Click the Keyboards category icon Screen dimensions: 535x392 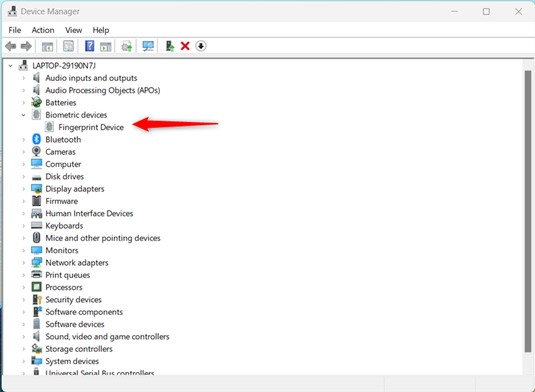click(37, 225)
